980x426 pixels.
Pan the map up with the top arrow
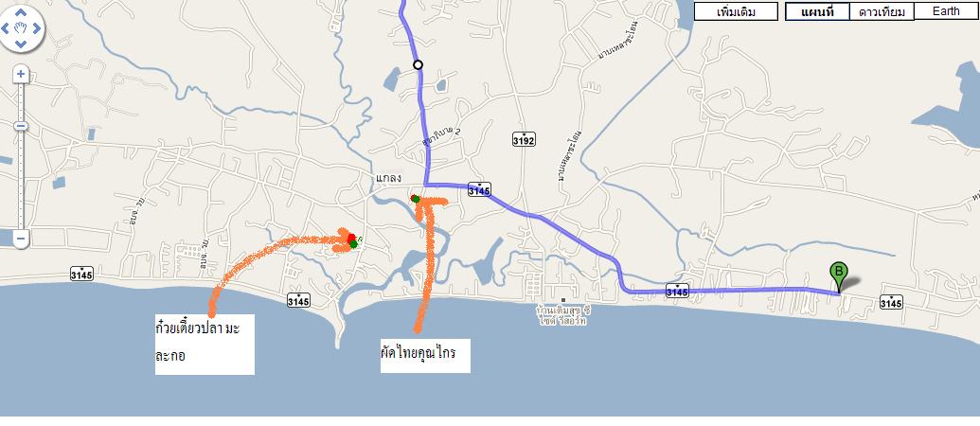[21, 12]
